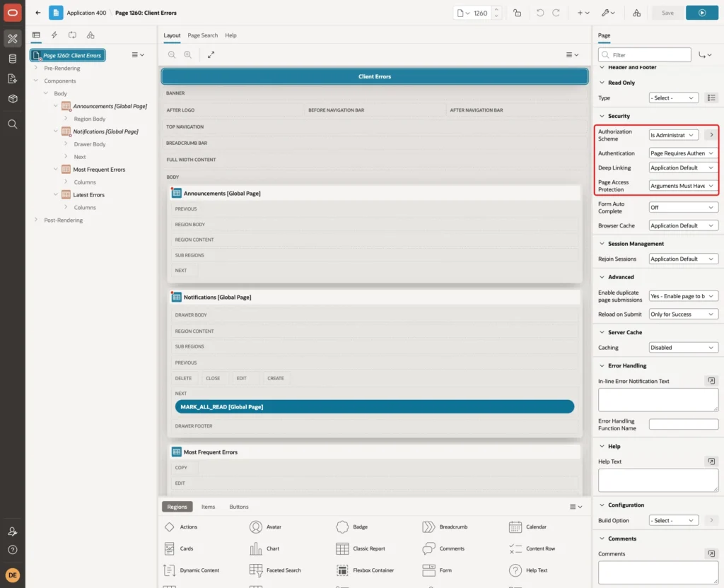Open Help Text editor popup icon
Image resolution: width=724 pixels, height=588 pixels.
[x=711, y=461]
